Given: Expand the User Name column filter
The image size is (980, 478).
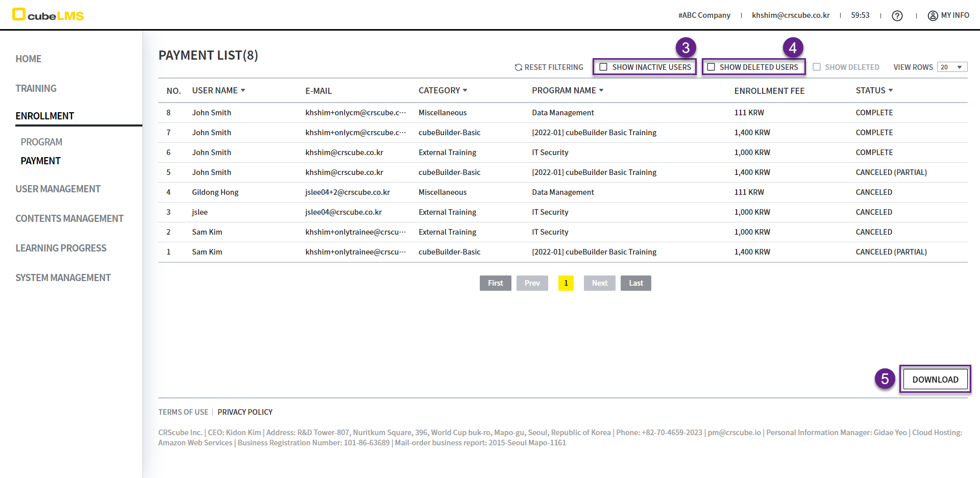Looking at the screenshot, I should (x=243, y=90).
